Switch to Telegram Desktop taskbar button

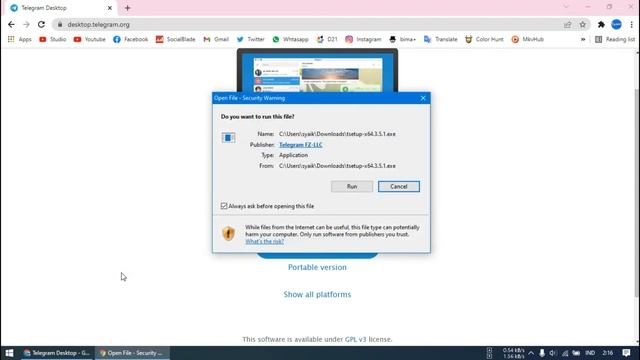[x=57, y=353]
